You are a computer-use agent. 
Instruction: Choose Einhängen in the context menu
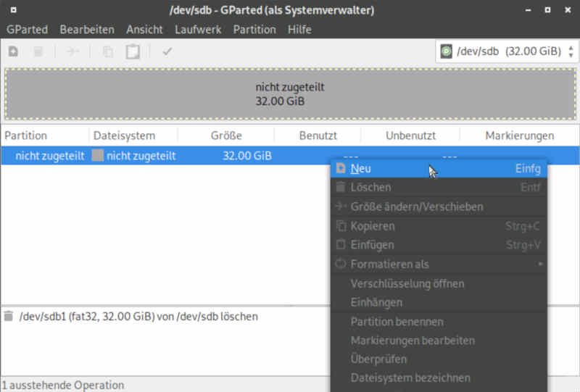point(439,302)
